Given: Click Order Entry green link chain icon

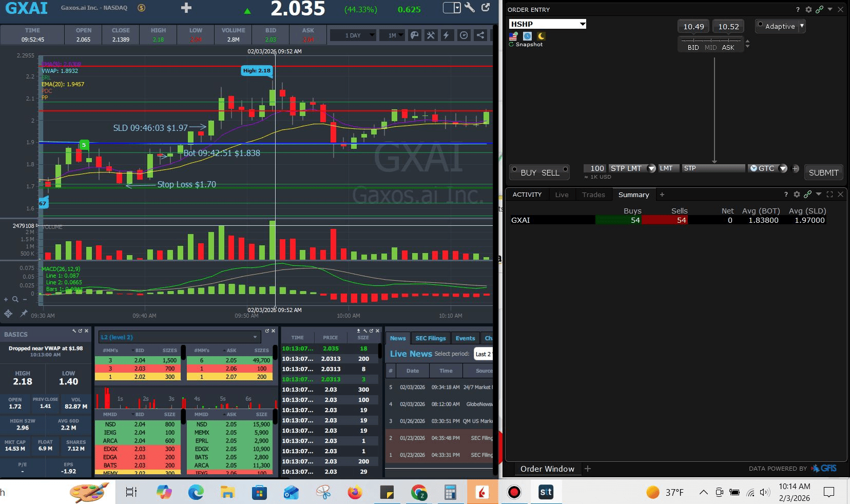Looking at the screenshot, I should (819, 9).
